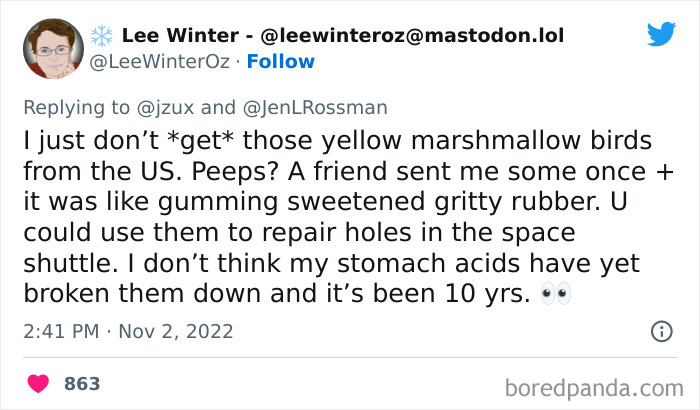Click the eyes emoji ending the tweet

[x=556, y=293]
